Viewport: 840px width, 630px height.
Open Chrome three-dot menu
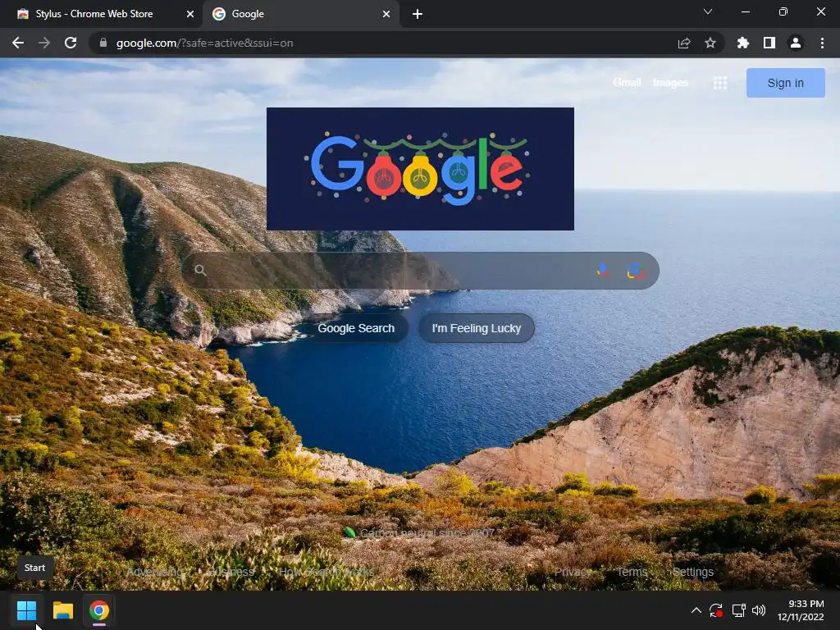click(822, 43)
